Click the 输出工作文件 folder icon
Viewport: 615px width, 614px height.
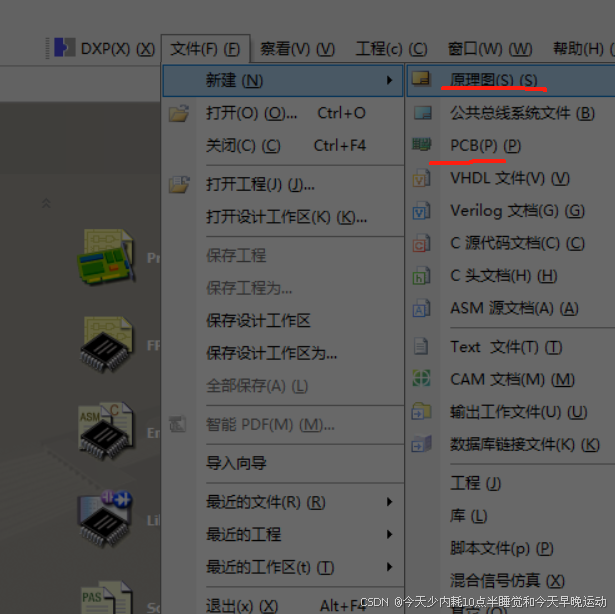[x=421, y=411]
